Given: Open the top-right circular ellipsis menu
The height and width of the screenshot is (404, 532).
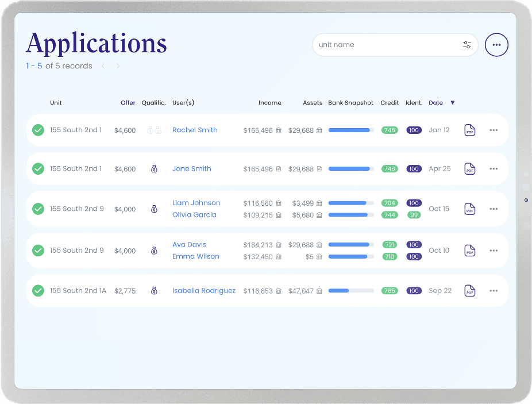Looking at the screenshot, I should click(496, 44).
